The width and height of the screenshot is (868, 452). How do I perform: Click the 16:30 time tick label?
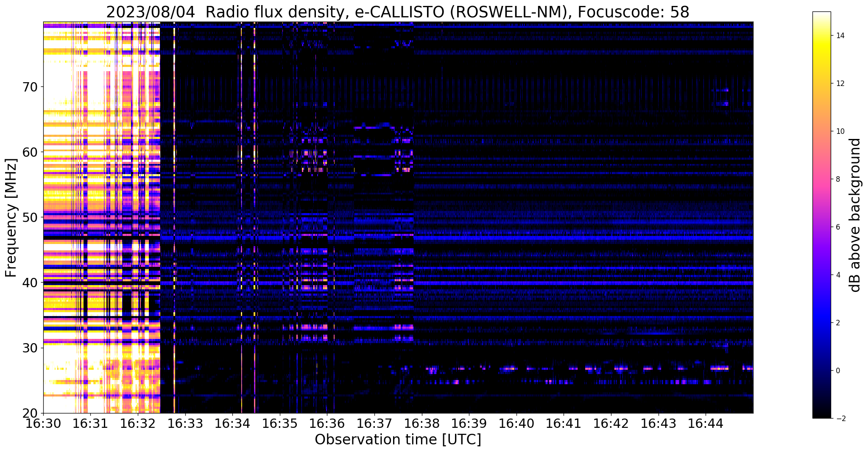43,424
